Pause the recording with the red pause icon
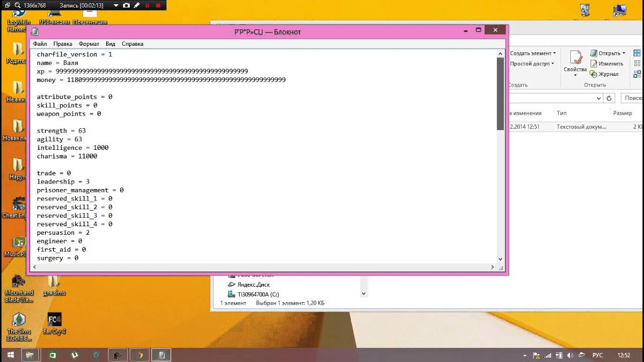The width and height of the screenshot is (644, 362). [147, 5]
